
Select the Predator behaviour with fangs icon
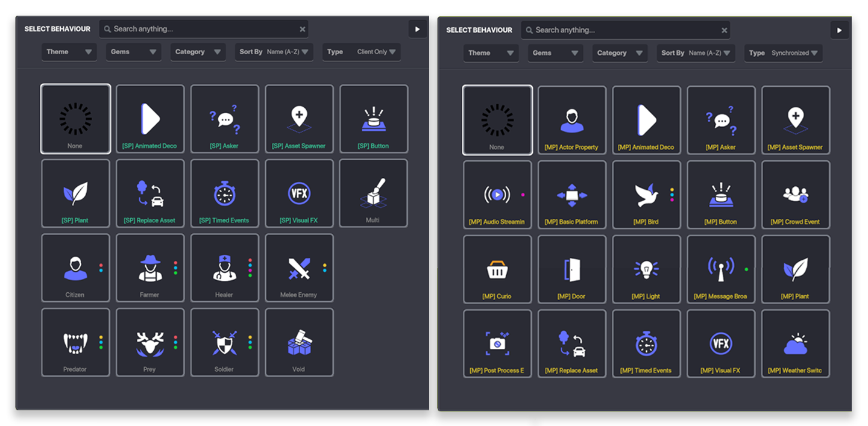(75, 342)
